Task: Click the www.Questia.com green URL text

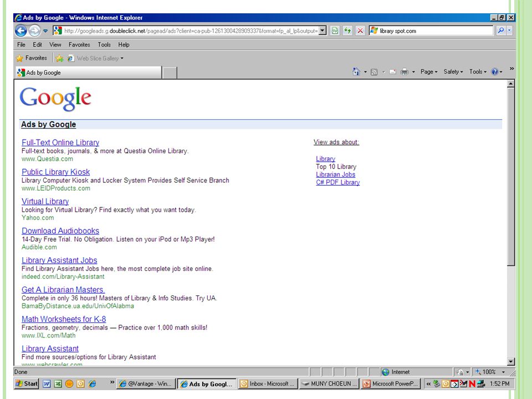Action: tap(47, 159)
